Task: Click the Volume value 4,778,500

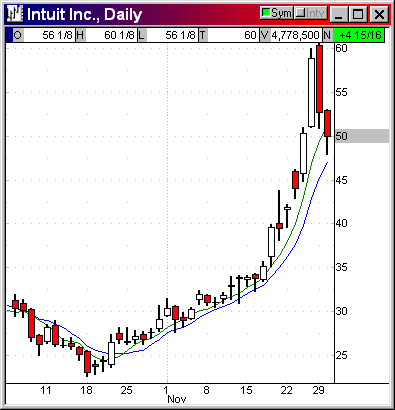Action: click(295, 35)
